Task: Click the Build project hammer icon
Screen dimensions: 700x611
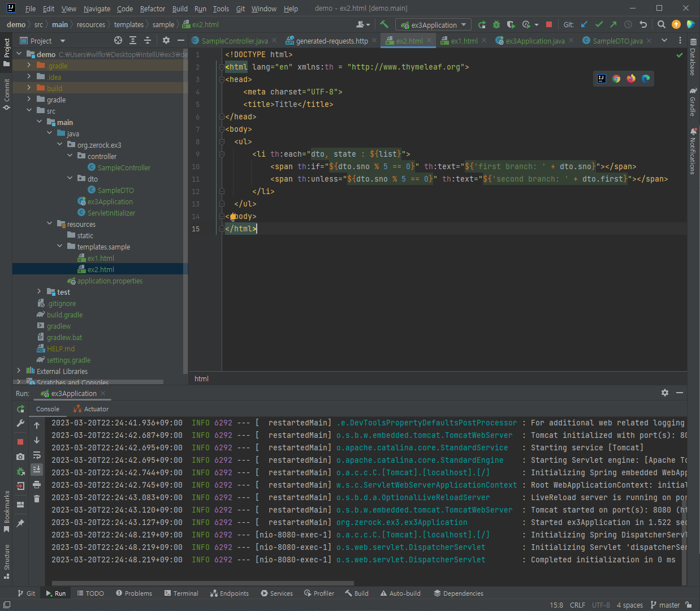Action: [x=384, y=24]
